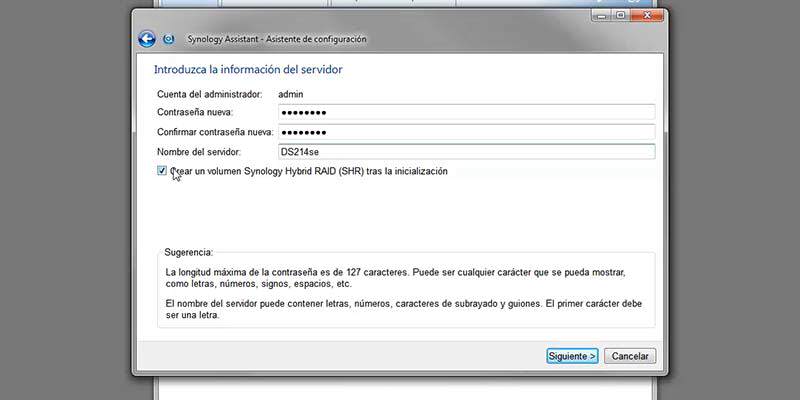Click the server name rules hint text
This screenshot has width=800, height=400.
click(404, 310)
